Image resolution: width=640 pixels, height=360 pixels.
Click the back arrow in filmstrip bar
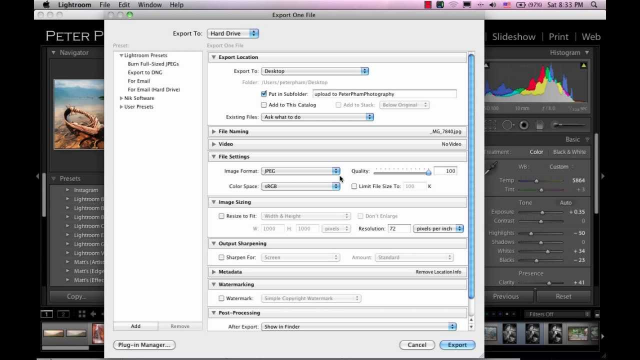pyautogui.click(x=93, y=314)
